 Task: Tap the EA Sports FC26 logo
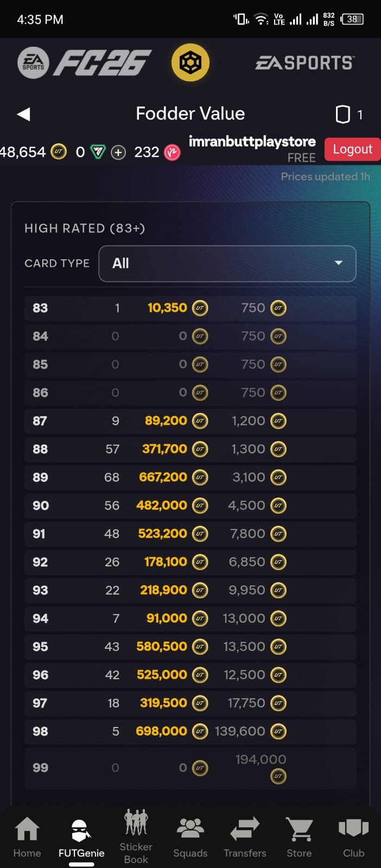click(x=85, y=63)
